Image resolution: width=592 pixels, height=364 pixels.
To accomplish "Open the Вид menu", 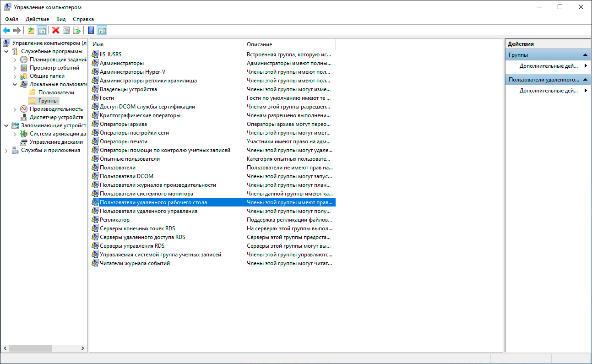I will coord(61,19).
